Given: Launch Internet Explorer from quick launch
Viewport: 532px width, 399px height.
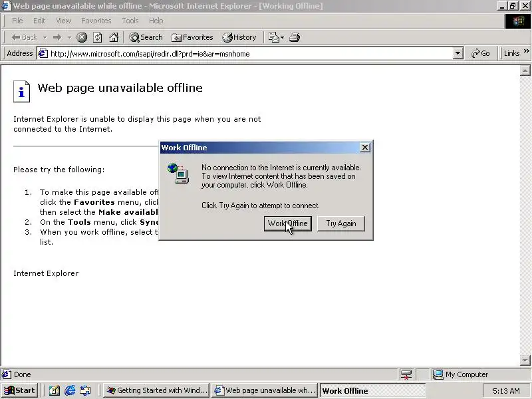Looking at the screenshot, I should coord(70,391).
